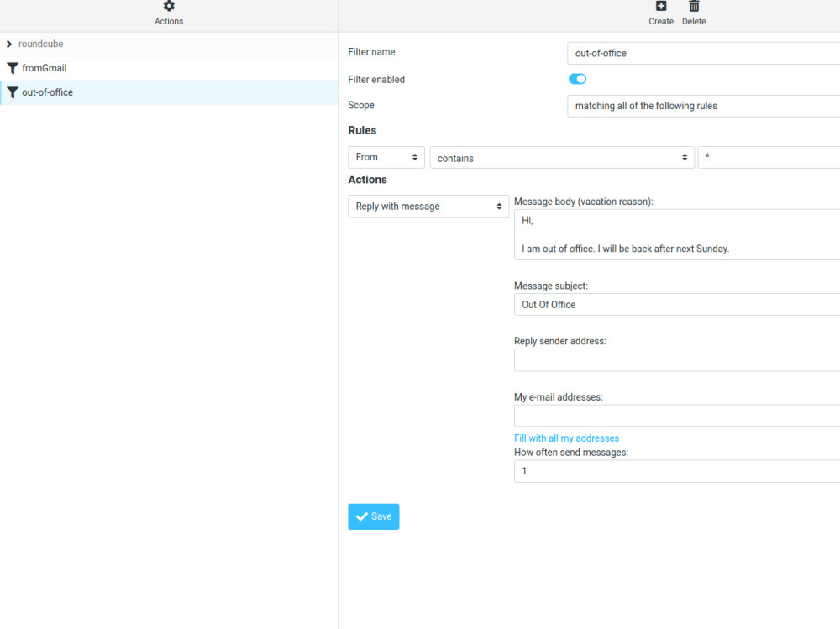840x629 pixels.
Task: Save the out-of-office filter
Action: click(373, 516)
